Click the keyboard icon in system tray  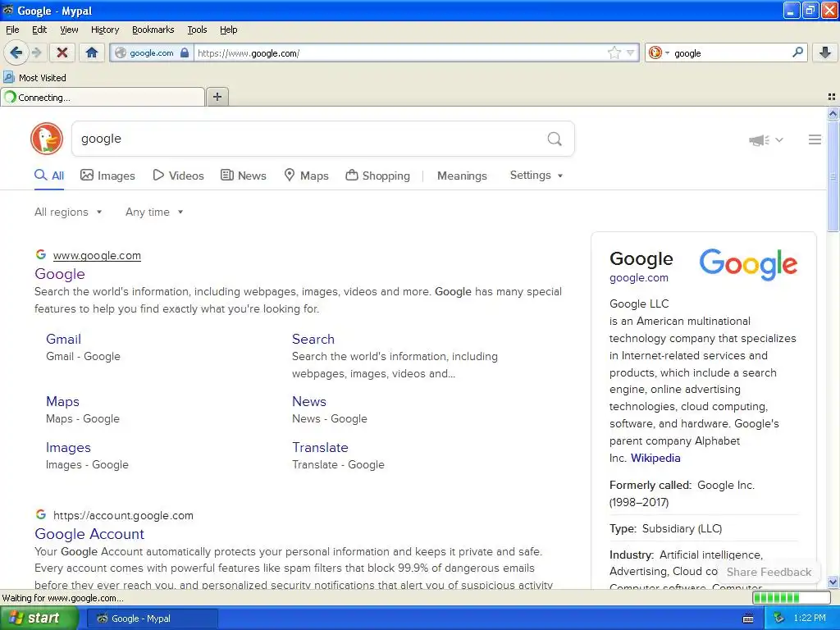pos(748,619)
